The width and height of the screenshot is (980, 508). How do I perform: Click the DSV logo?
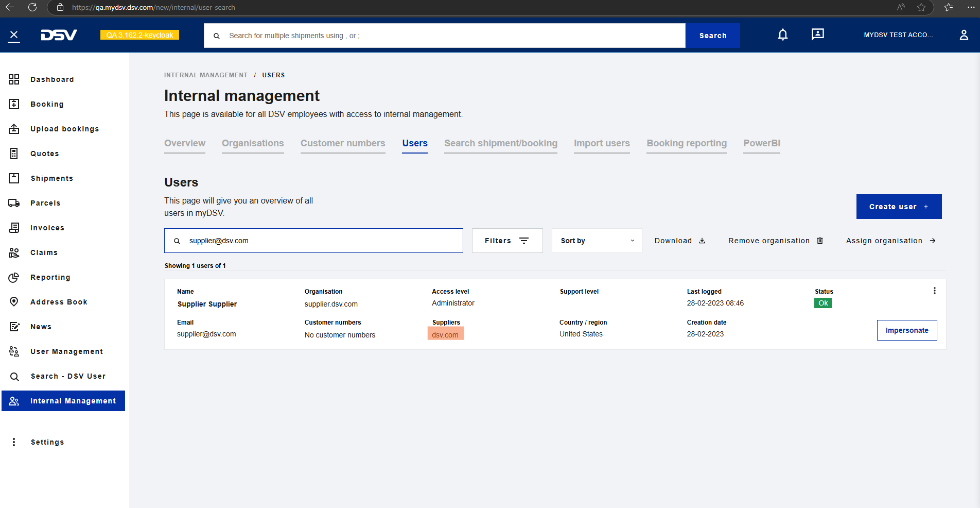point(59,35)
